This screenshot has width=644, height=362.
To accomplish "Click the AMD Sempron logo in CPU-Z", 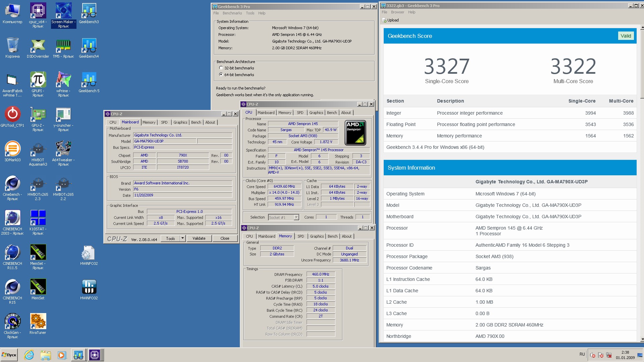I will 355,133.
